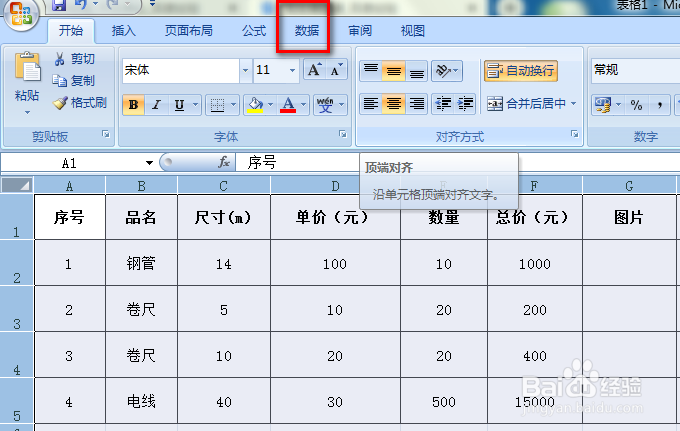Open the text orientation button

[447, 70]
